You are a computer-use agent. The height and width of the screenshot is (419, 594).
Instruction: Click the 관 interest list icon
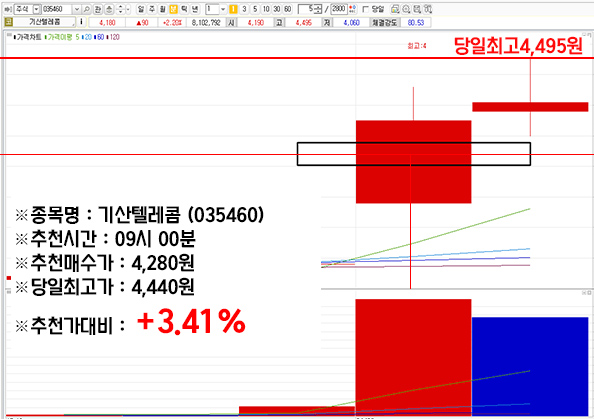click(98, 9)
